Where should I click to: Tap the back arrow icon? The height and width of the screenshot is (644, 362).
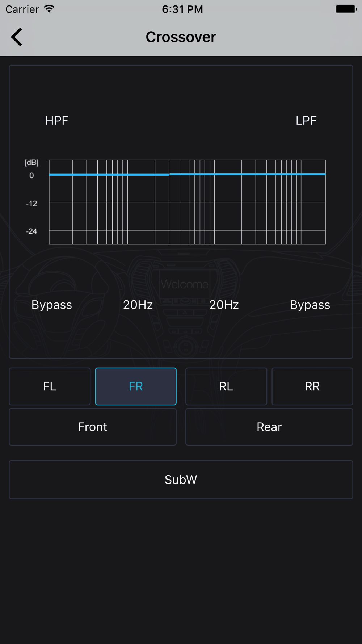[17, 37]
